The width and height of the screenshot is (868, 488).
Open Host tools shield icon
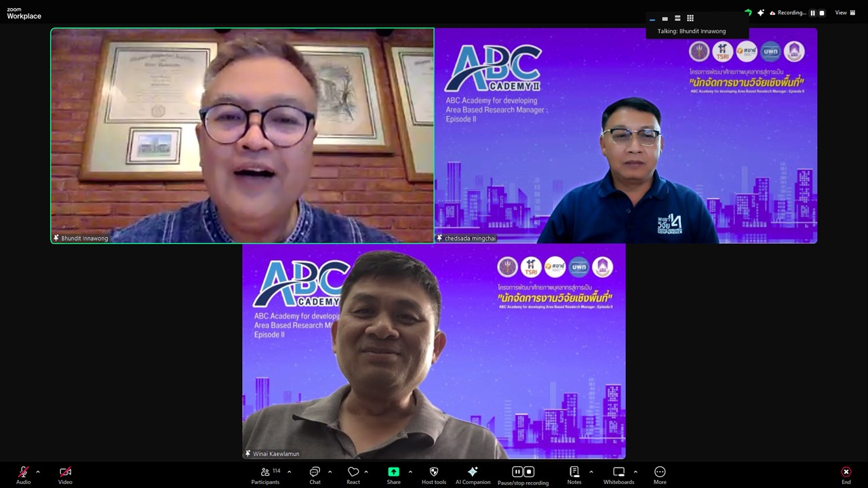[x=434, y=472]
